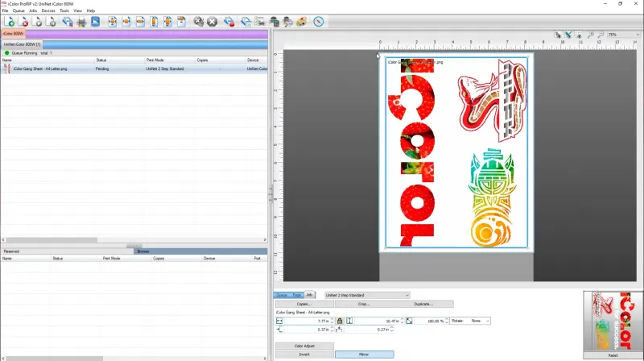Click the iColor gang sheet preview thumbnail
Screen dimensions: 644x361
[613, 322]
